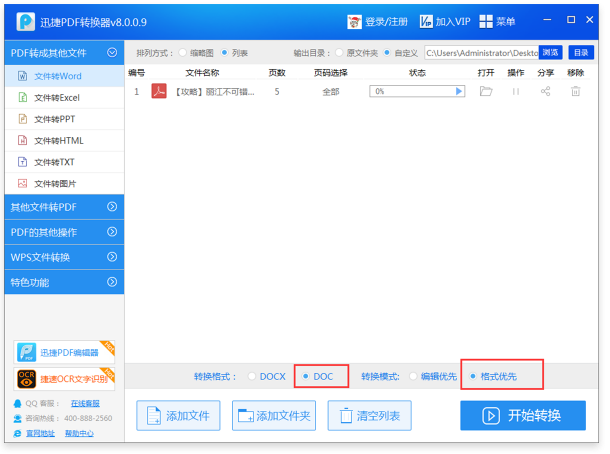This screenshot has height=454, width=610.
Task: Open the 捷速OCR文字识别 promo banner
Action: [x=64, y=379]
